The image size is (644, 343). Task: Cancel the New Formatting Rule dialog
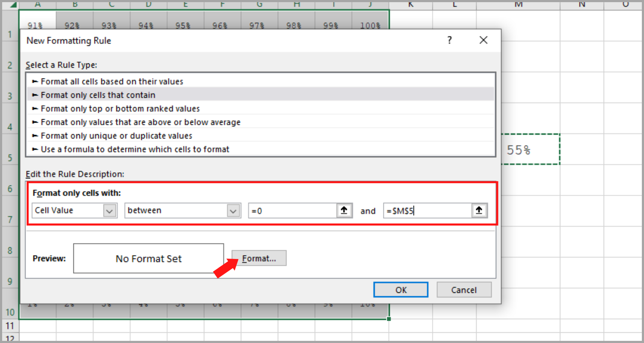tap(464, 289)
